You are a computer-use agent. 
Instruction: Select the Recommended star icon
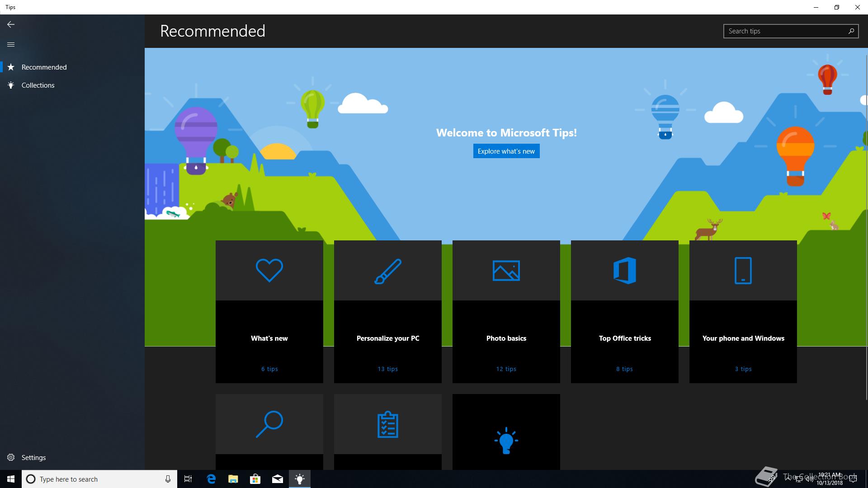coord(11,67)
